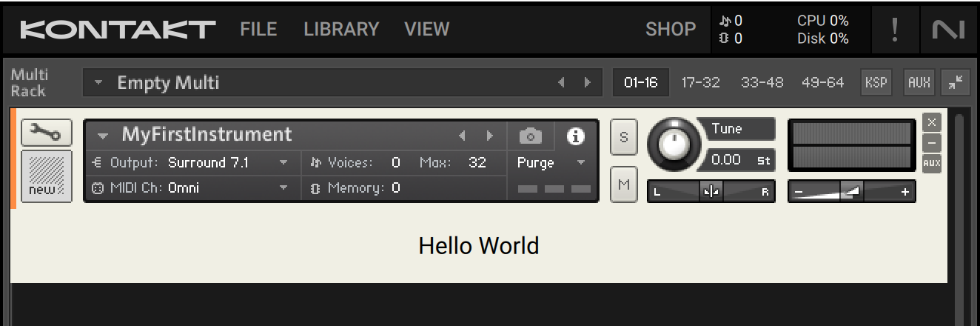Click the Memory value readout

tap(396, 188)
